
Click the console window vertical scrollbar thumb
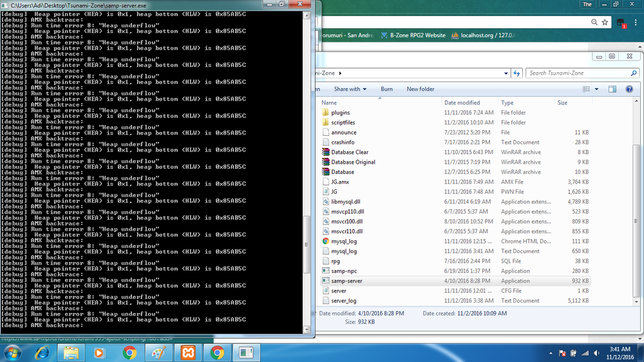(307, 245)
